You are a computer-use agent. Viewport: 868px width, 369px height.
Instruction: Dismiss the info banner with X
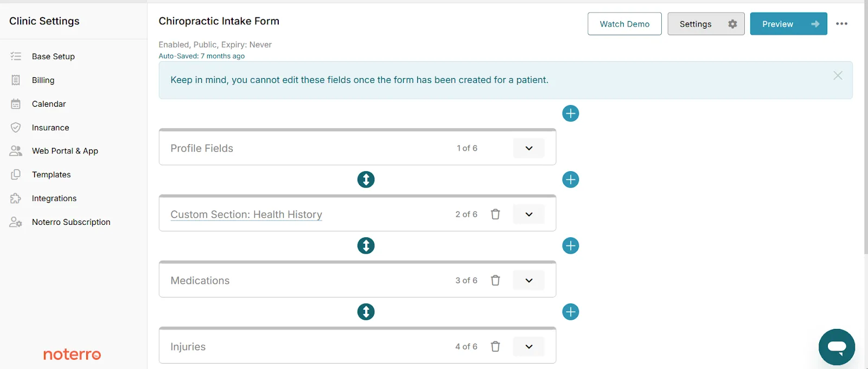tap(838, 75)
